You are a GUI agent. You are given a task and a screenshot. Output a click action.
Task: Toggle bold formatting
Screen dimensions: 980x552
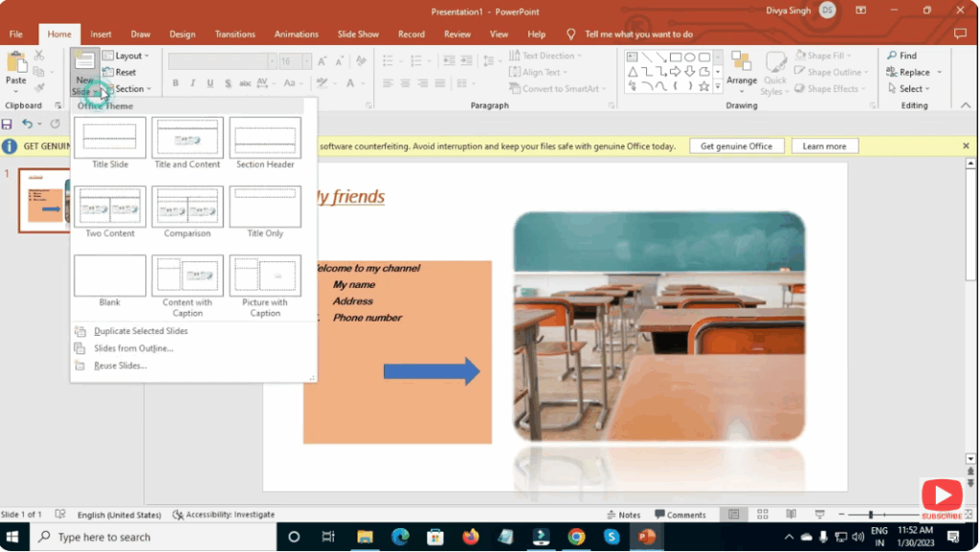(x=175, y=83)
